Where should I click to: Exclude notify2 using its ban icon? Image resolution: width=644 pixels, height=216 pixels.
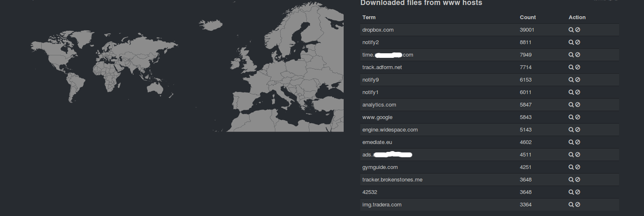[578, 42]
